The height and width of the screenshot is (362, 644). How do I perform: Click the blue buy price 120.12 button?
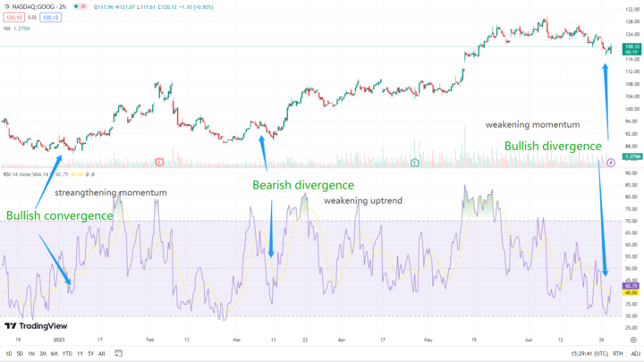[x=50, y=17]
